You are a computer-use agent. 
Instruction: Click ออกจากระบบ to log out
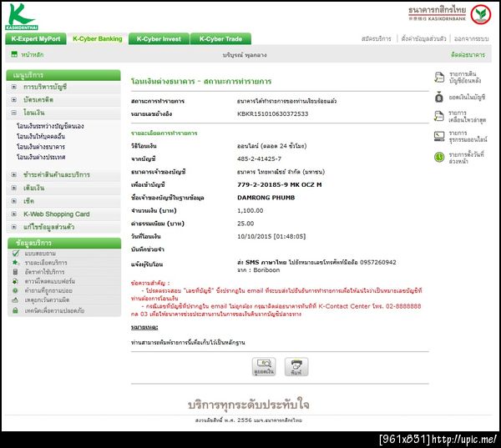[x=471, y=38]
